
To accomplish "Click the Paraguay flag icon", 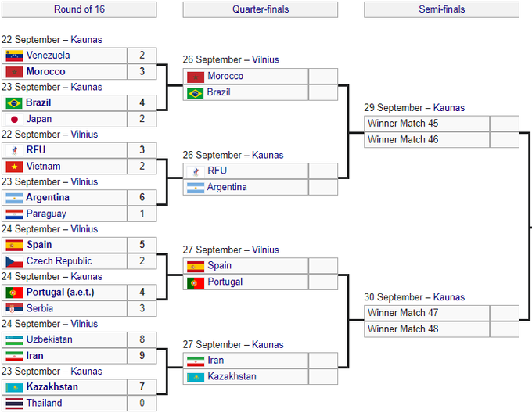I will point(14,214).
